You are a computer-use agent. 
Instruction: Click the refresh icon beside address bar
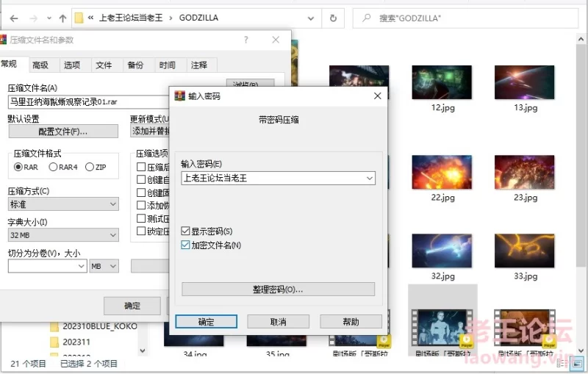(x=333, y=18)
